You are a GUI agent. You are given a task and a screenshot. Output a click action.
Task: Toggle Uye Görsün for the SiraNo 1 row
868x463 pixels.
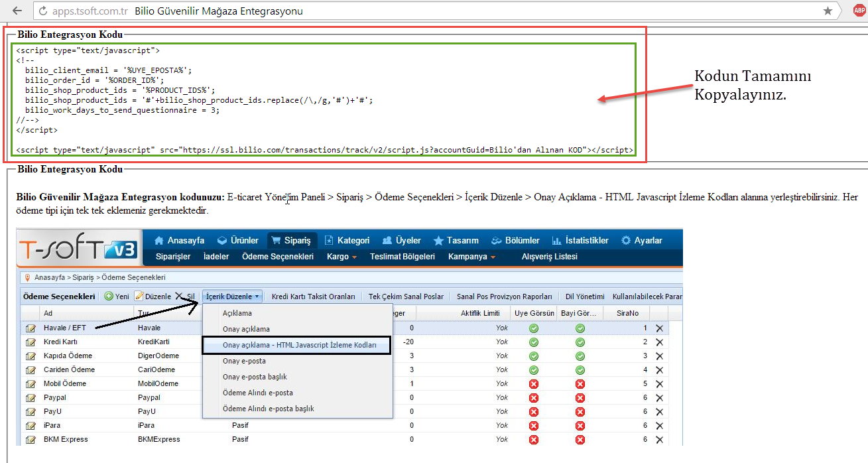pos(534,328)
